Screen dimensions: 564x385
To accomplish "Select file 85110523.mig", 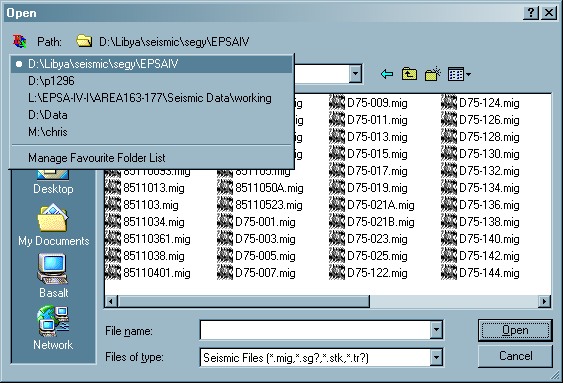I will point(260,205).
